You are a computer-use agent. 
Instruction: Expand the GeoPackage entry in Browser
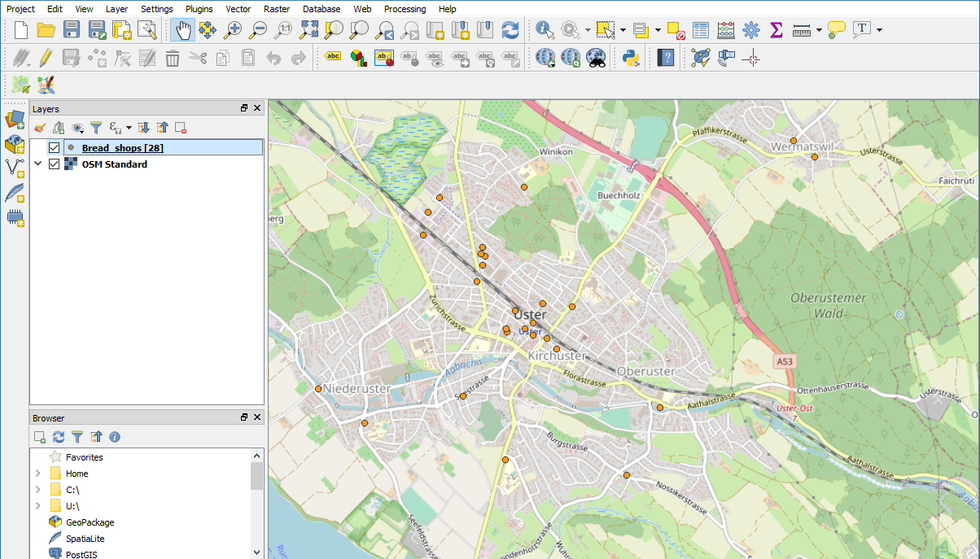point(37,522)
